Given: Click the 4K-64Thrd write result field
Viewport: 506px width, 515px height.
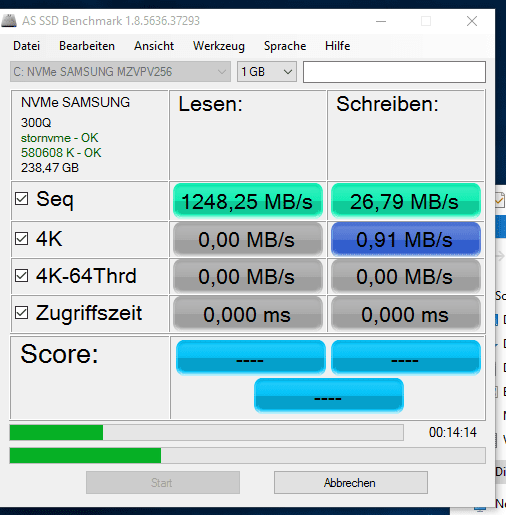Looking at the screenshot, I should click(x=406, y=276).
